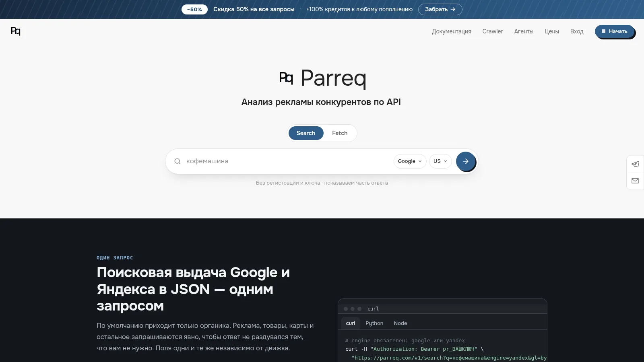Open Документация in the navigation
The width and height of the screenshot is (644, 362).
pos(452,31)
